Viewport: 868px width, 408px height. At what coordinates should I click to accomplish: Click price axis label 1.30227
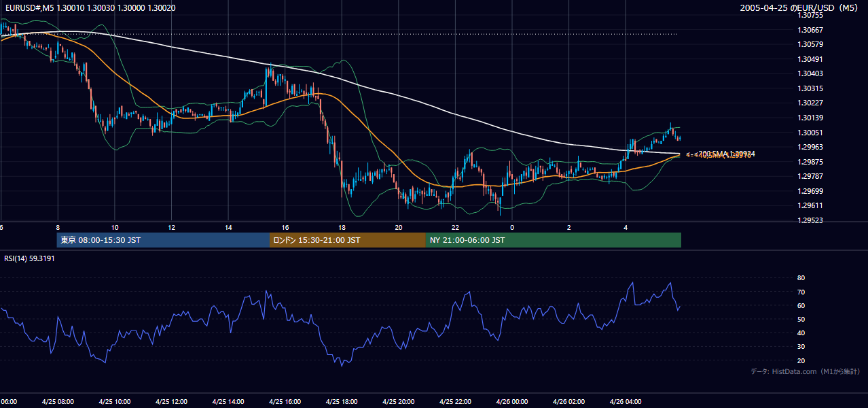click(810, 103)
